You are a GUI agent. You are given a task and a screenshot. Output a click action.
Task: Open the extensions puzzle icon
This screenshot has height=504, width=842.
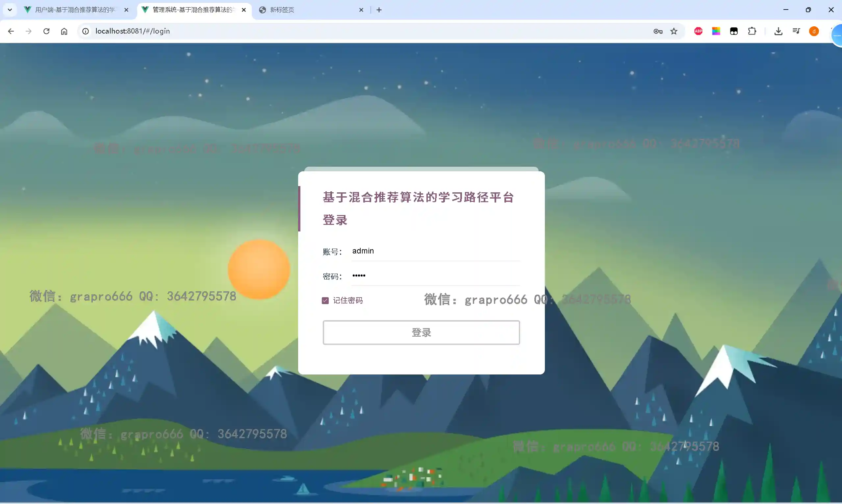pos(752,31)
